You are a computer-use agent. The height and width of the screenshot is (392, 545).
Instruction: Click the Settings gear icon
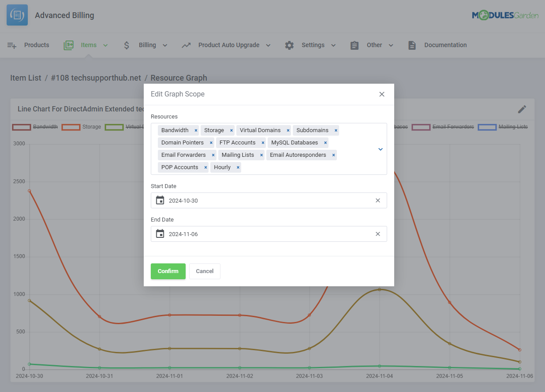289,44
